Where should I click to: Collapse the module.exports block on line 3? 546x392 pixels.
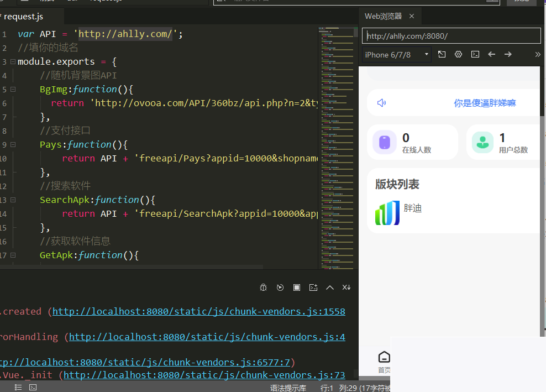pos(13,62)
